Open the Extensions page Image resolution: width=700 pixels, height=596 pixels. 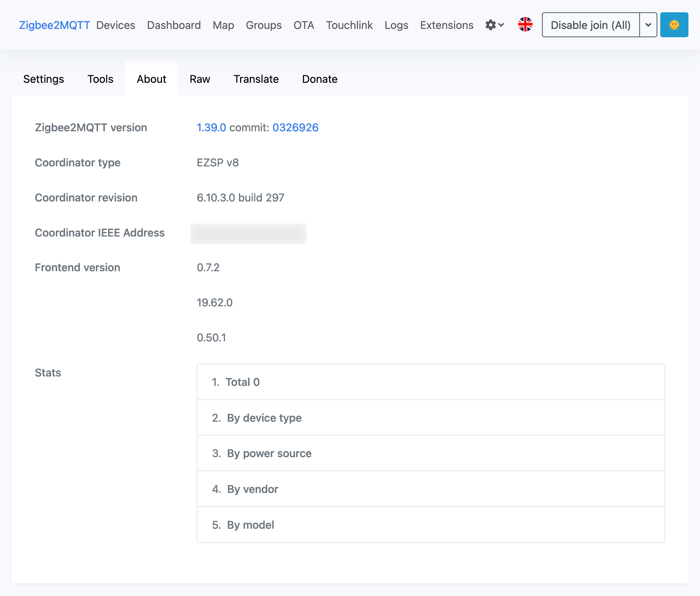tap(447, 25)
